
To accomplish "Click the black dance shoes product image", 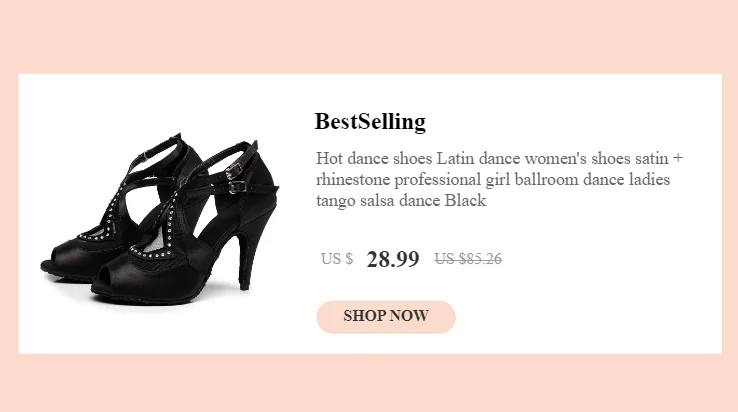I will pyautogui.click(x=160, y=214).
